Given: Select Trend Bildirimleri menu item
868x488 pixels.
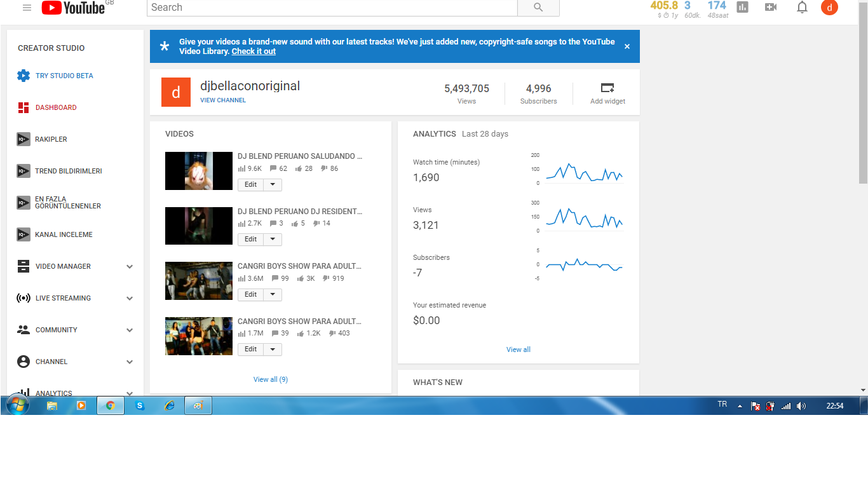Looking at the screenshot, I should pyautogui.click(x=69, y=171).
